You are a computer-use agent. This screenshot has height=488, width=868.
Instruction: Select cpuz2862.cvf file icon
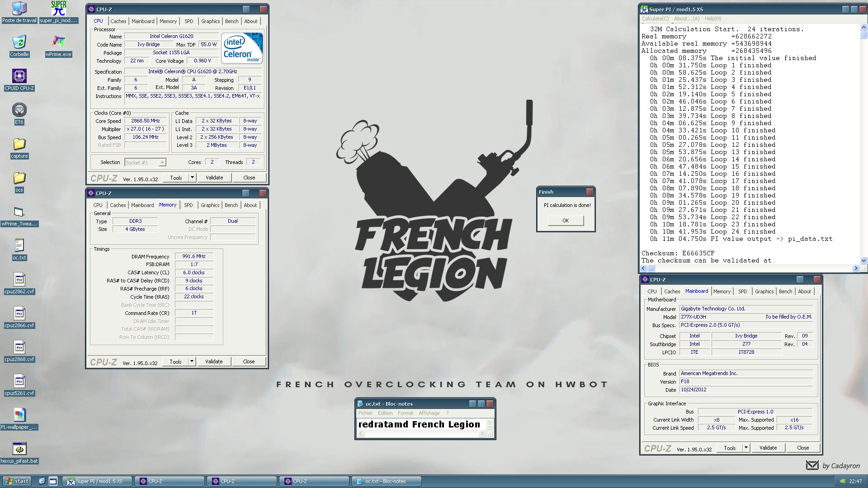19,283
